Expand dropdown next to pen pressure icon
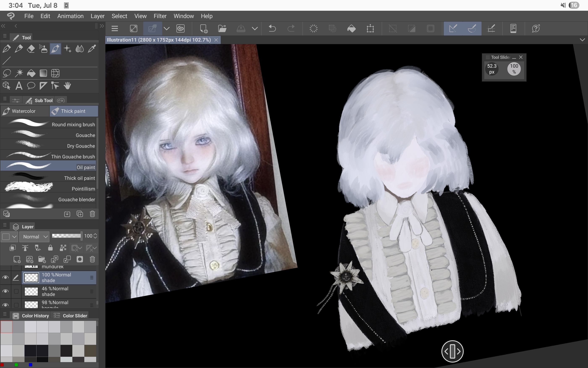This screenshot has height=368, width=588. pos(166,29)
